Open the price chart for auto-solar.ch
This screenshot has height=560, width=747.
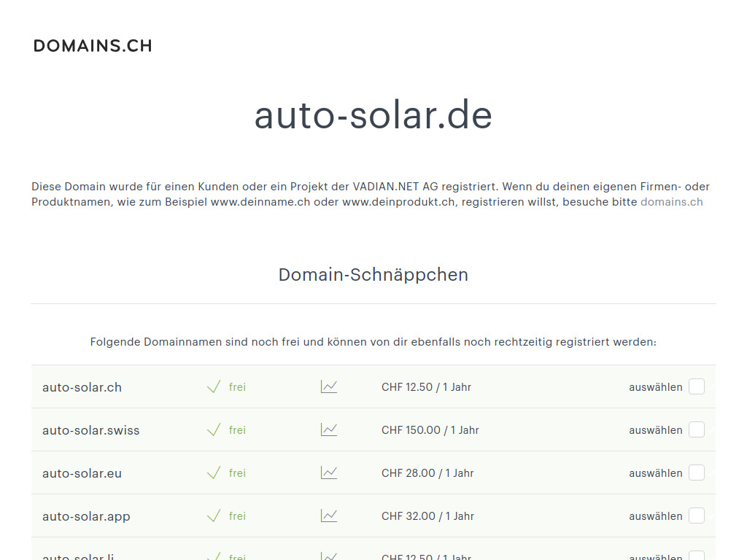coord(328,386)
